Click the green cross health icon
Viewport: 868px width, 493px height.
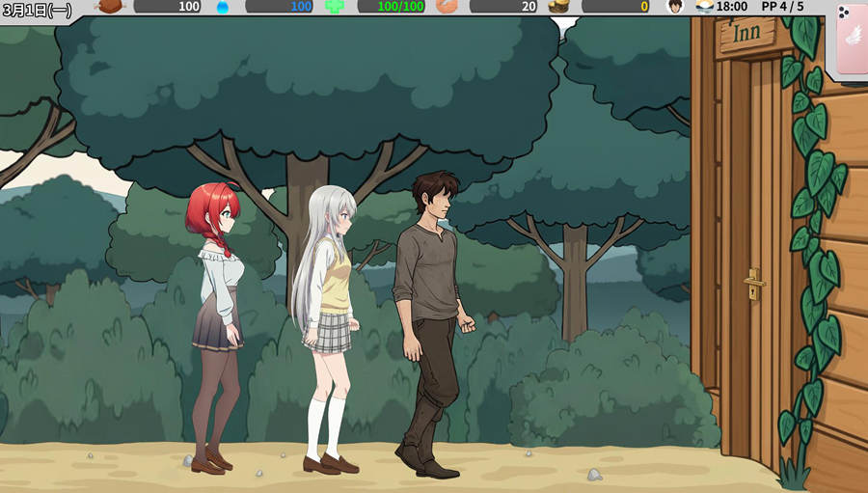(335, 7)
